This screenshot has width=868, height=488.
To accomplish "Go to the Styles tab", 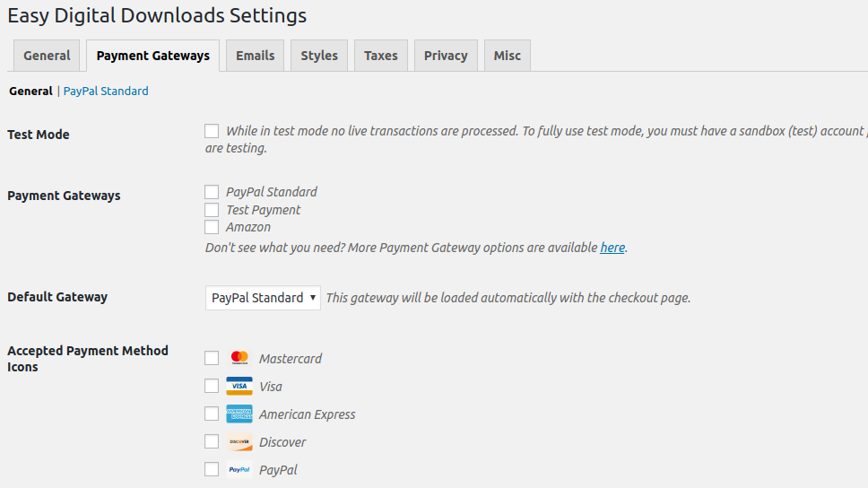I will click(x=319, y=56).
